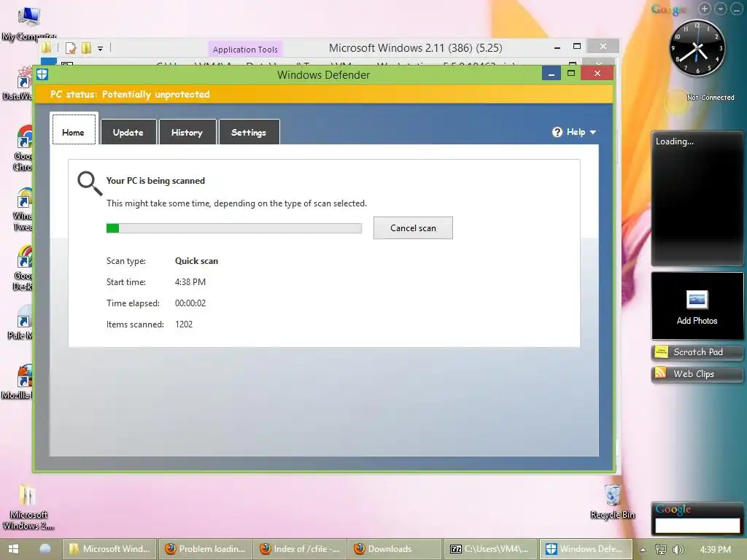Switch to Problem loading Firefox taskbar item
Screen dimensions: 747x560
coord(205,549)
